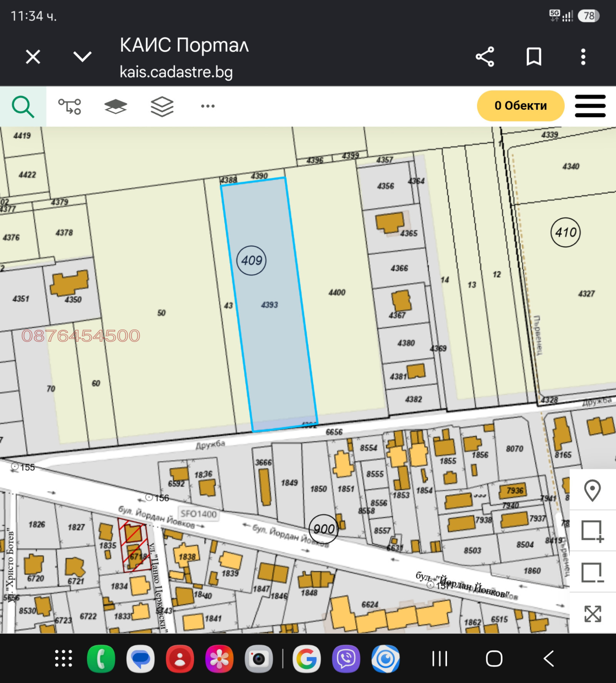Viewport: 616px width, 683px height.
Task: Open the search tool in the map toolbar
Action: click(x=23, y=107)
